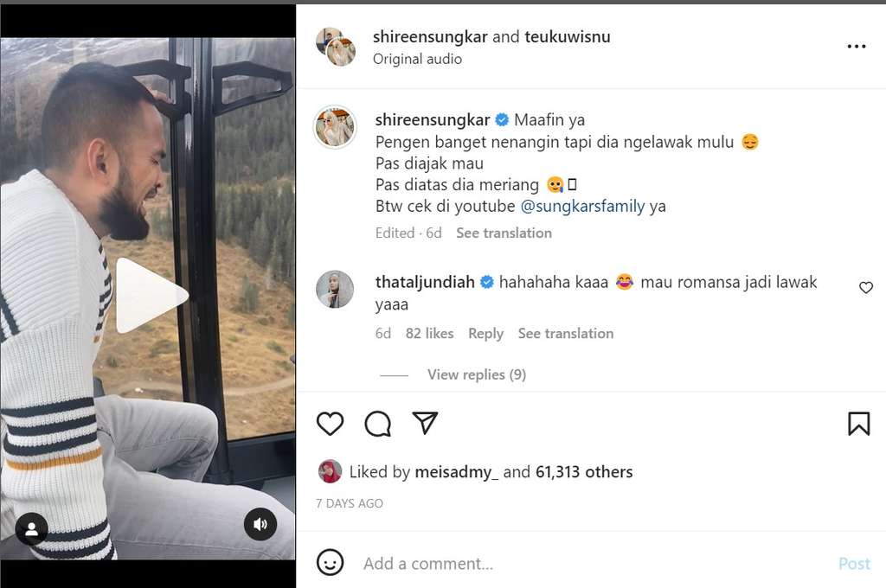Share post via paper plane icon
The image size is (886, 588).
point(425,423)
